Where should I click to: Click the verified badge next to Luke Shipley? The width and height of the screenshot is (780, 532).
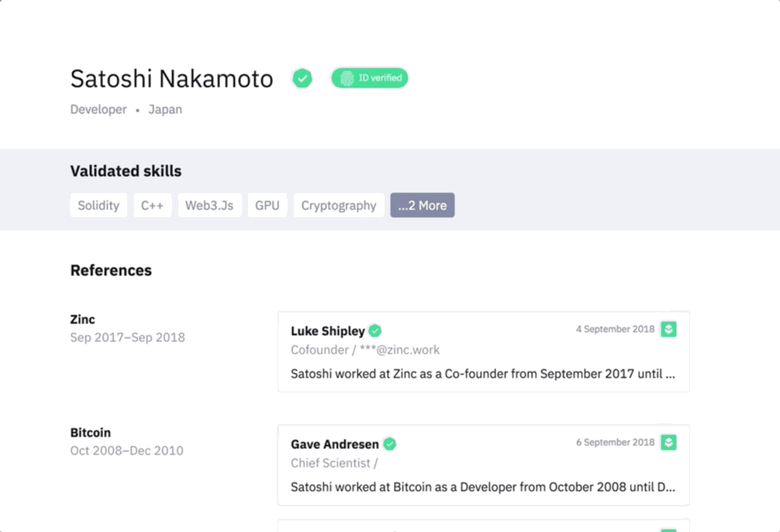pos(375,330)
